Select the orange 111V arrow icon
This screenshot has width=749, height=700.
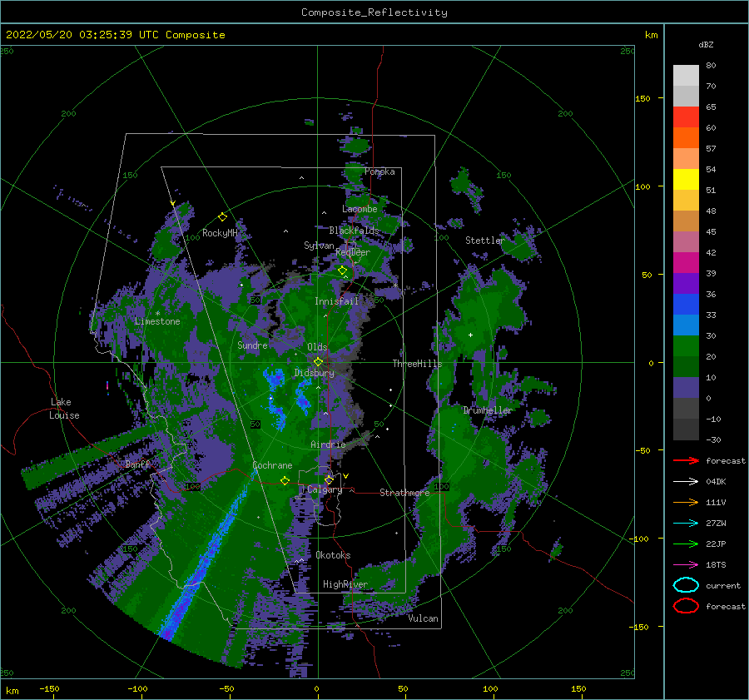[x=686, y=502]
